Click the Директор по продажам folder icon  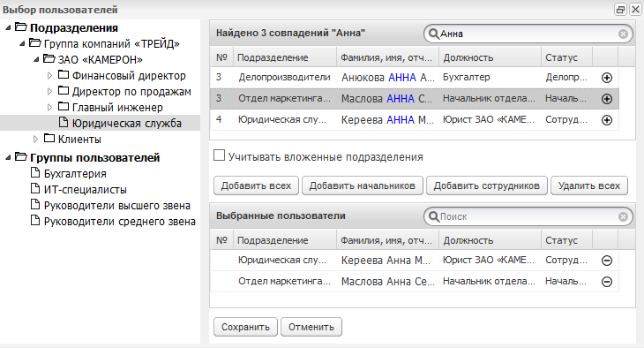click(x=64, y=90)
